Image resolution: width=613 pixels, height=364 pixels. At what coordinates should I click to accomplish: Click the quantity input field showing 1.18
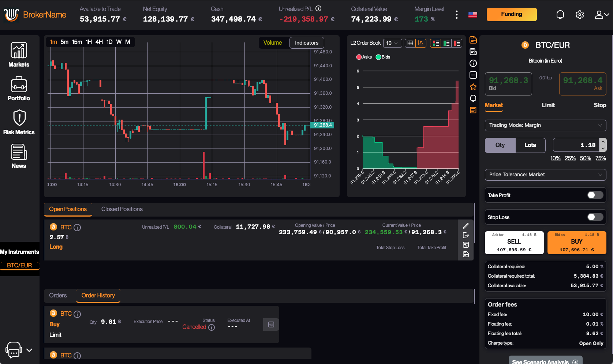(576, 145)
